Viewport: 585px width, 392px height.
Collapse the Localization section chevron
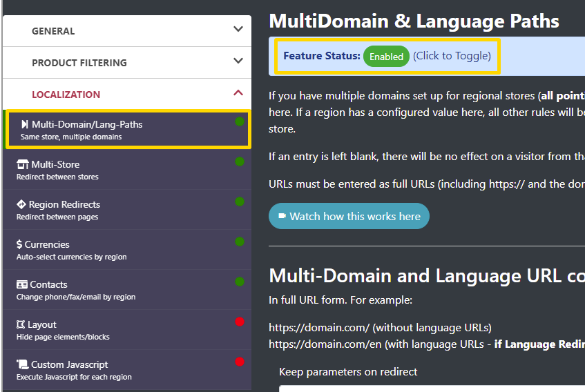[238, 92]
